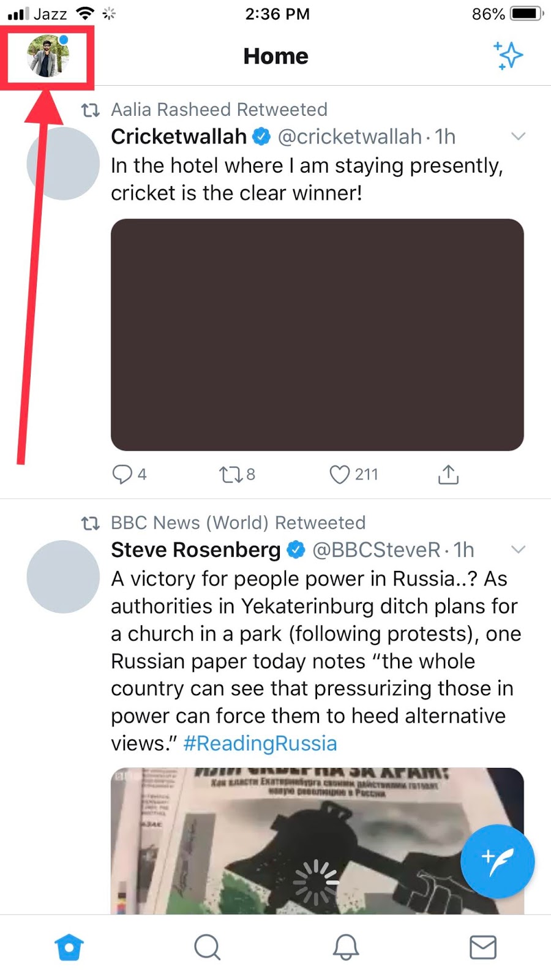Retweet the Cricketwallah tweet
Image resolution: width=551 pixels, height=980 pixels.
pos(231,474)
